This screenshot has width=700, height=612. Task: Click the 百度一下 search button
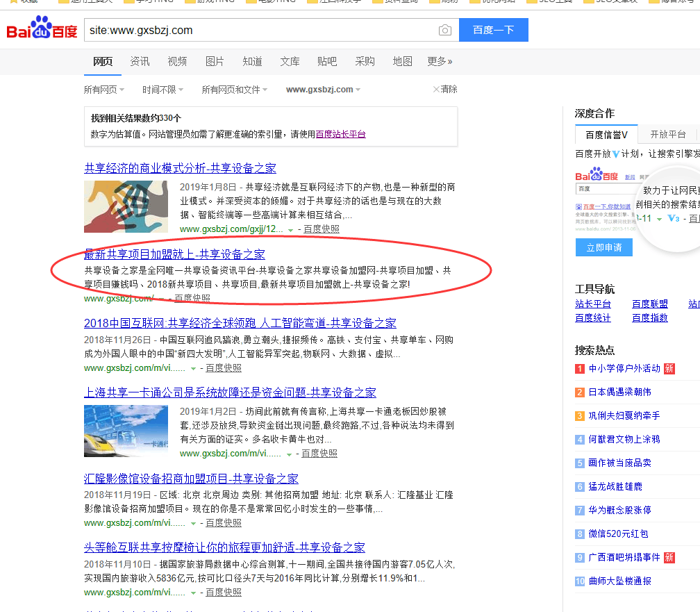click(x=493, y=30)
